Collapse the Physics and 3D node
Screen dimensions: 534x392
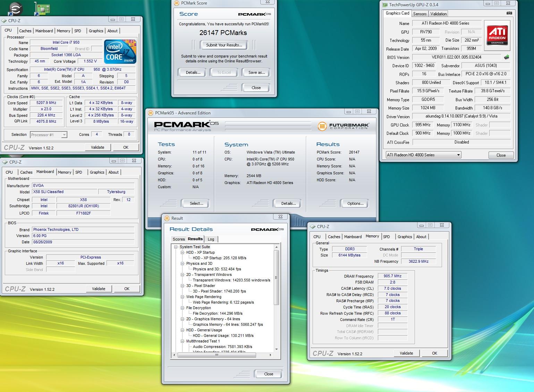click(183, 264)
